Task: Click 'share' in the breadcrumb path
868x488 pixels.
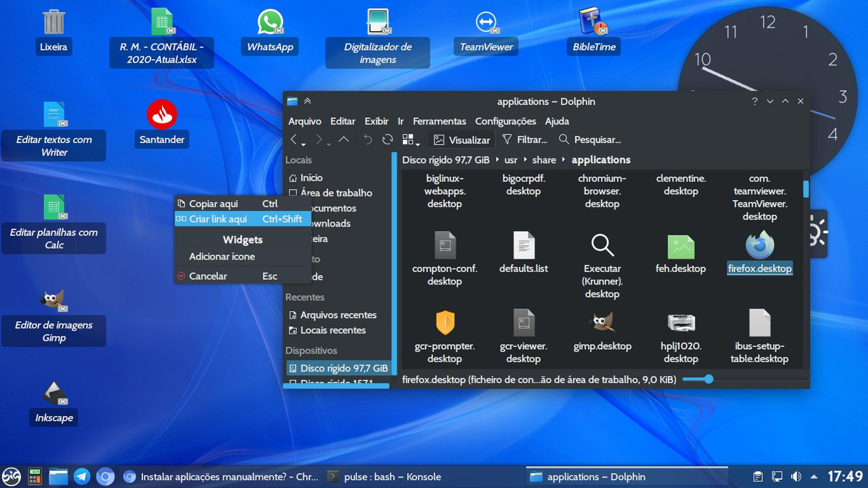Action: tap(544, 160)
